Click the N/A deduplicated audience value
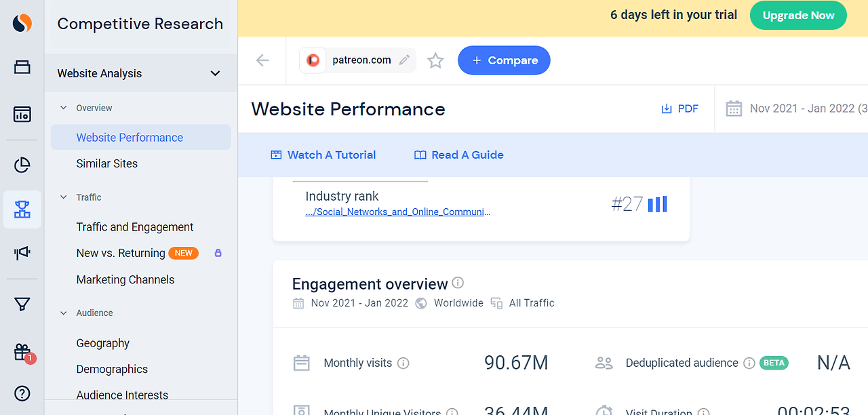 pos(833,363)
